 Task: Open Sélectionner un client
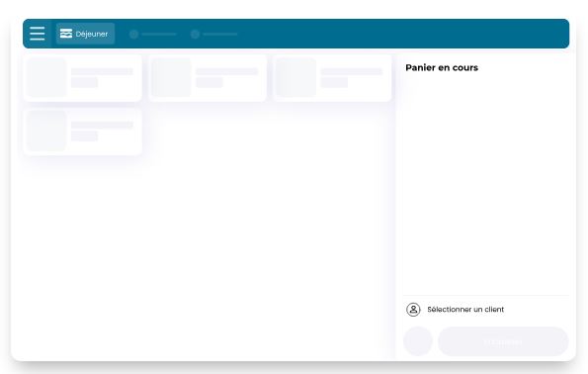pyautogui.click(x=465, y=310)
